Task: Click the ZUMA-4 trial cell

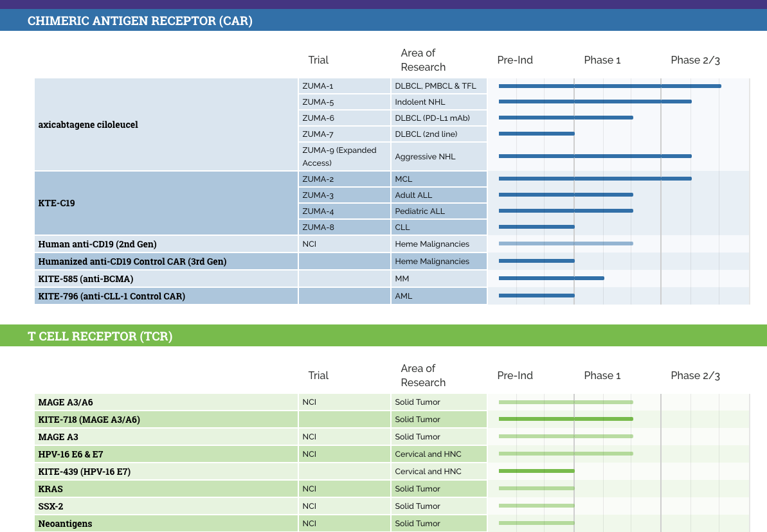Action: point(345,211)
